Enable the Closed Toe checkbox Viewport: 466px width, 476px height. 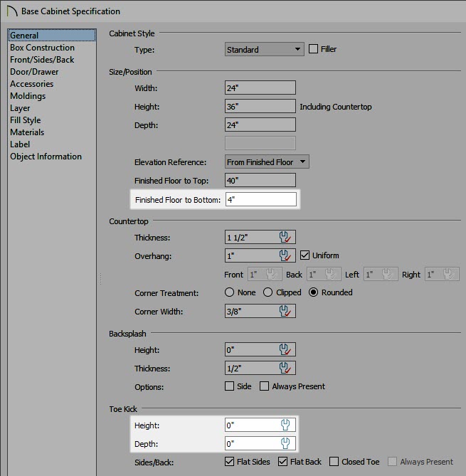334,462
